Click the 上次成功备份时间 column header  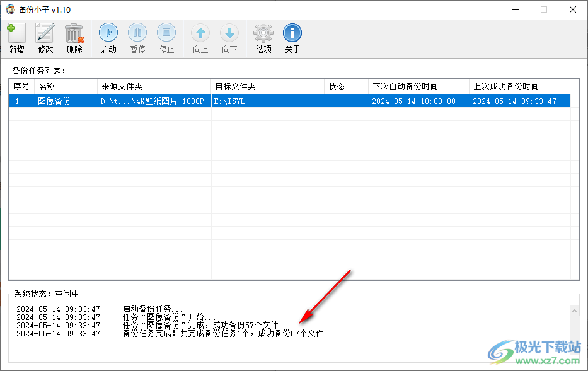click(519, 86)
